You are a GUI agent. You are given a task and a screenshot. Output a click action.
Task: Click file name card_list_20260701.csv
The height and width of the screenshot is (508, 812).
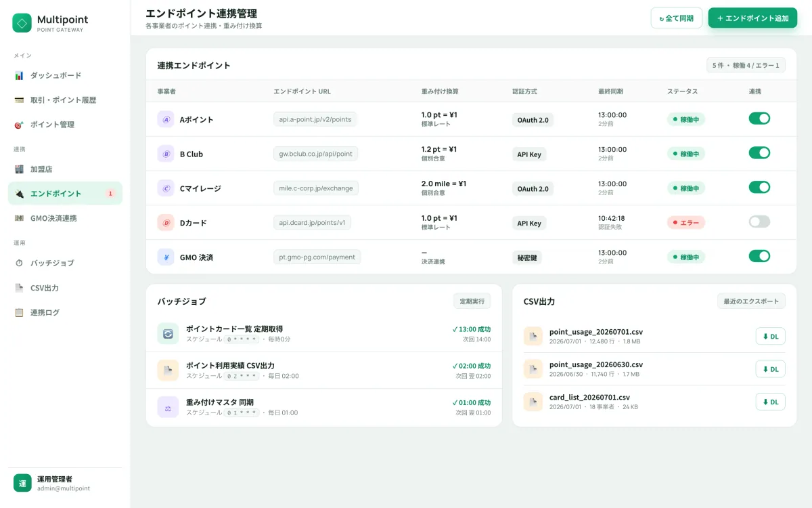[x=589, y=398]
